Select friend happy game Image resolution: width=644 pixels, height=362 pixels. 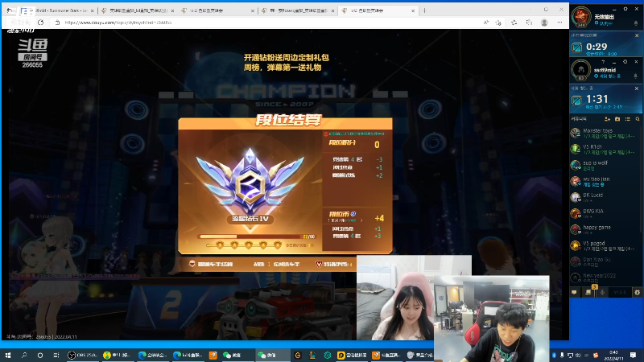[605, 229]
